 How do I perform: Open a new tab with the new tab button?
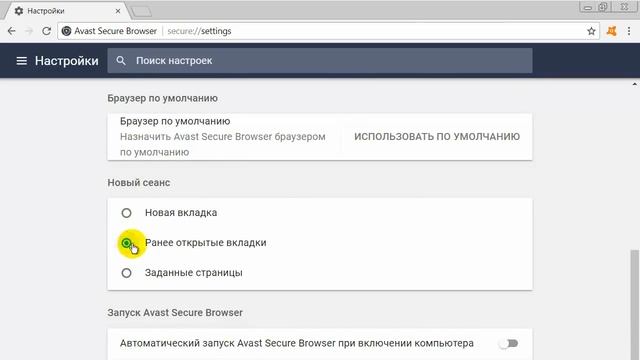coord(142,12)
